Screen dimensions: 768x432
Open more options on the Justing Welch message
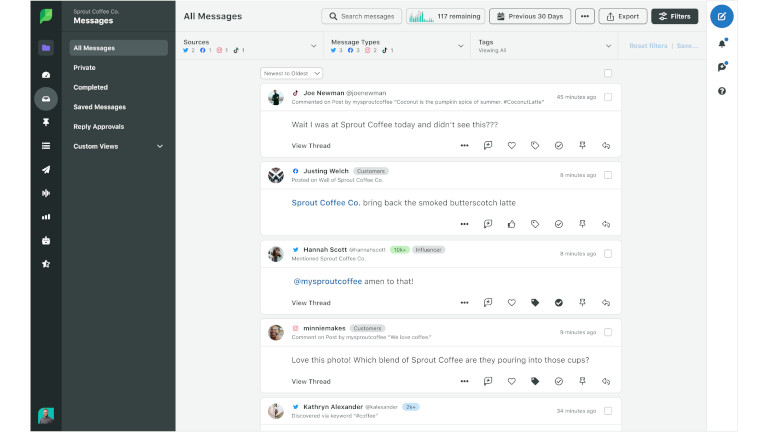(464, 224)
